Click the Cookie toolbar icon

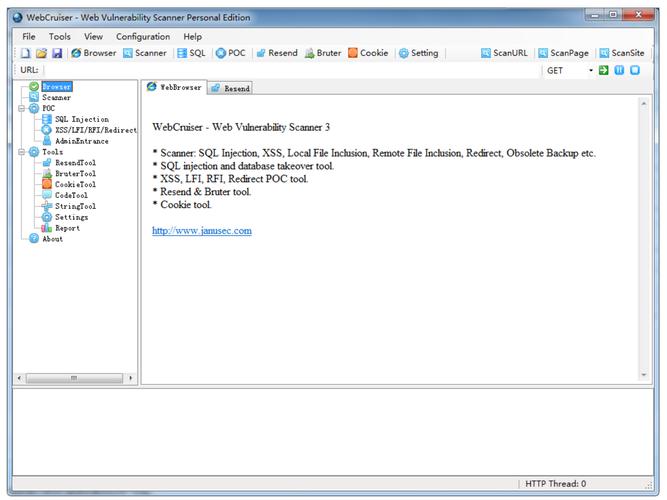click(x=368, y=53)
